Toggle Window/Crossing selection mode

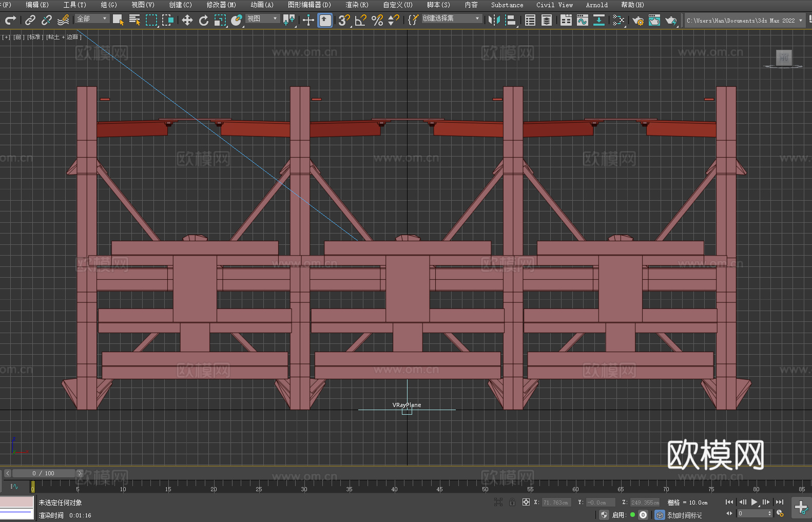[168, 20]
